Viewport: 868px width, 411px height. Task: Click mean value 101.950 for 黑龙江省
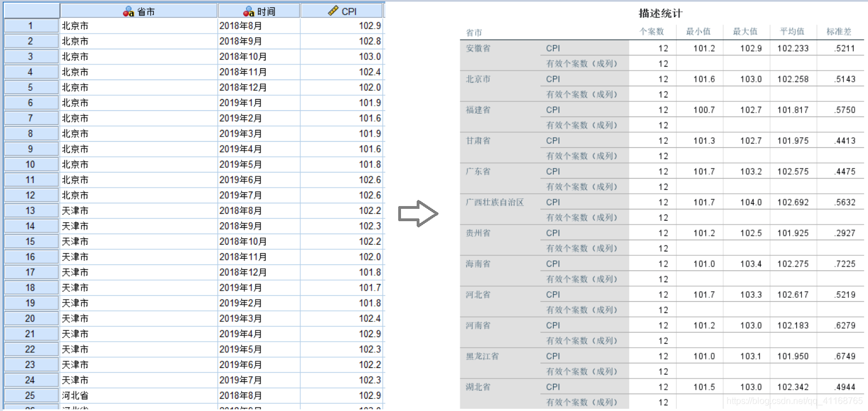pyautogui.click(x=793, y=356)
